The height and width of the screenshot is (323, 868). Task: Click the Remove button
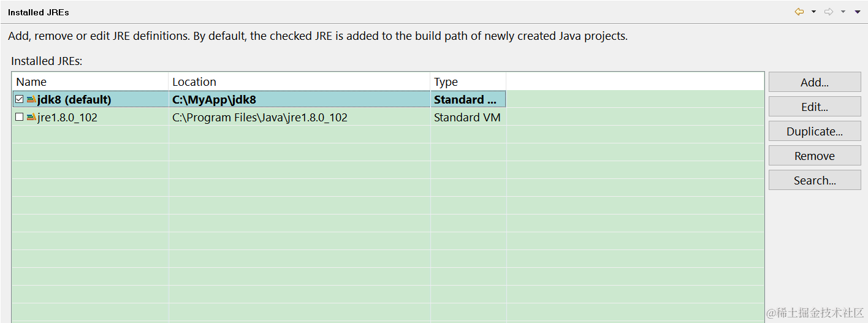[815, 156]
